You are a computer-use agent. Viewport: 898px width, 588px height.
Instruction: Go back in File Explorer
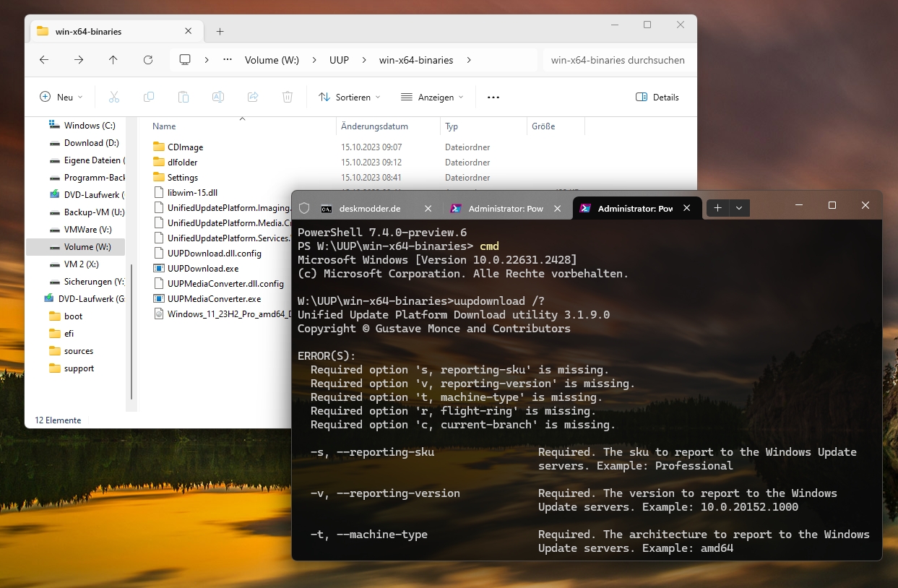(44, 60)
